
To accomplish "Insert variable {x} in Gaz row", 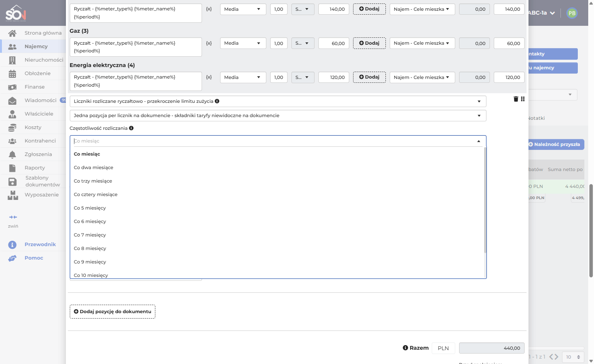I will [x=209, y=43].
